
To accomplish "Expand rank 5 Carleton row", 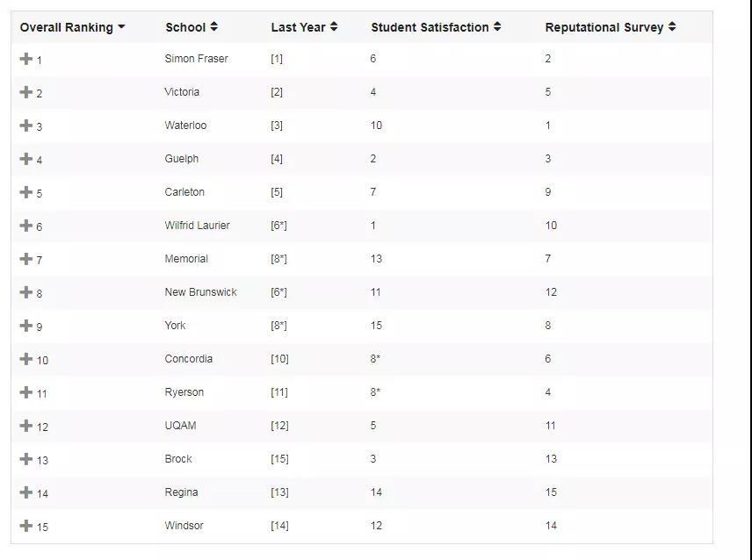I will coord(25,192).
